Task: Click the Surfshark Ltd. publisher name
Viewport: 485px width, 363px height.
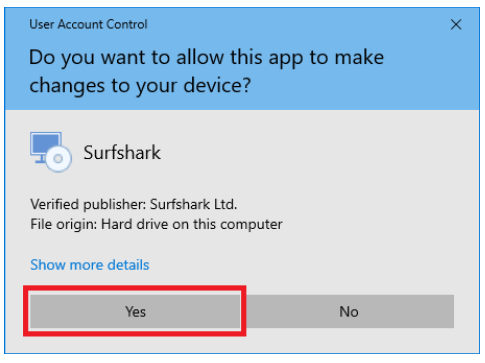Action: tap(193, 204)
